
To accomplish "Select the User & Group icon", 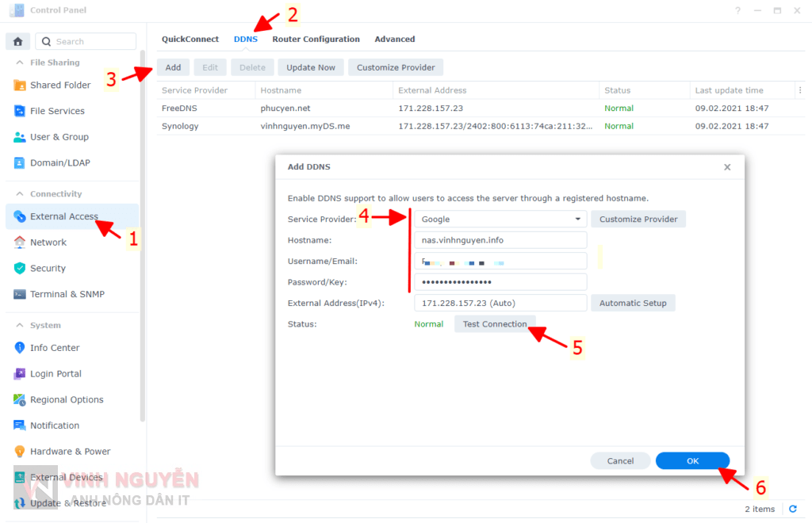I will [20, 137].
